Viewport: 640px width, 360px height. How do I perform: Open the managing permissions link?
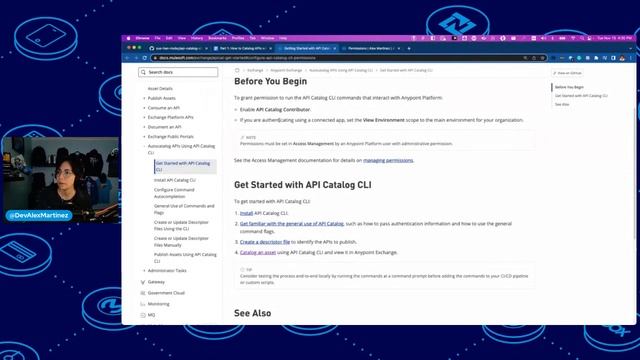[x=388, y=160]
